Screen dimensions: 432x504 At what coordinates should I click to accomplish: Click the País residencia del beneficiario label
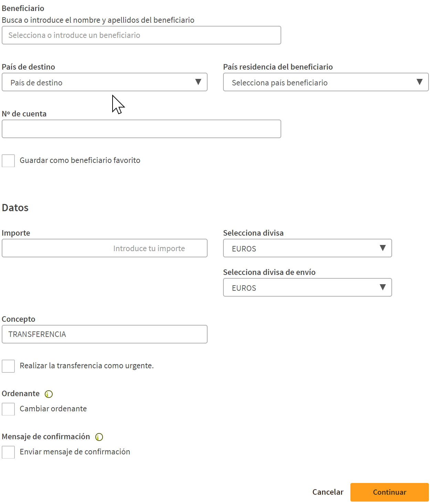pos(278,67)
